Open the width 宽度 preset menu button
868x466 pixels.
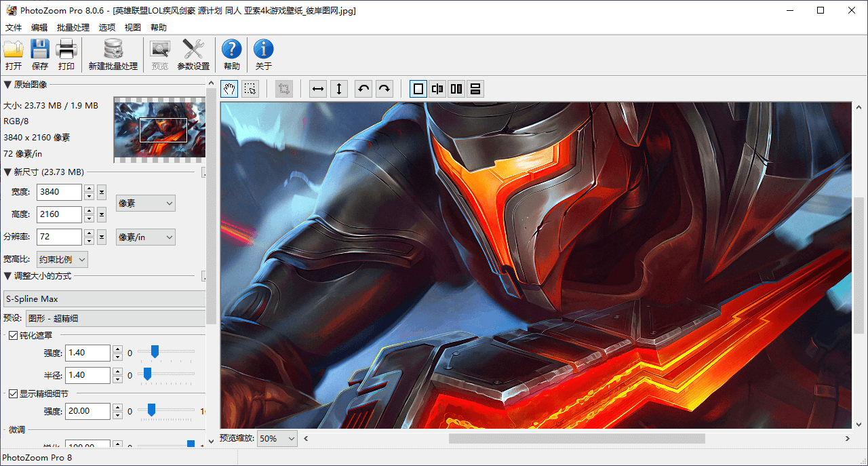pos(102,192)
